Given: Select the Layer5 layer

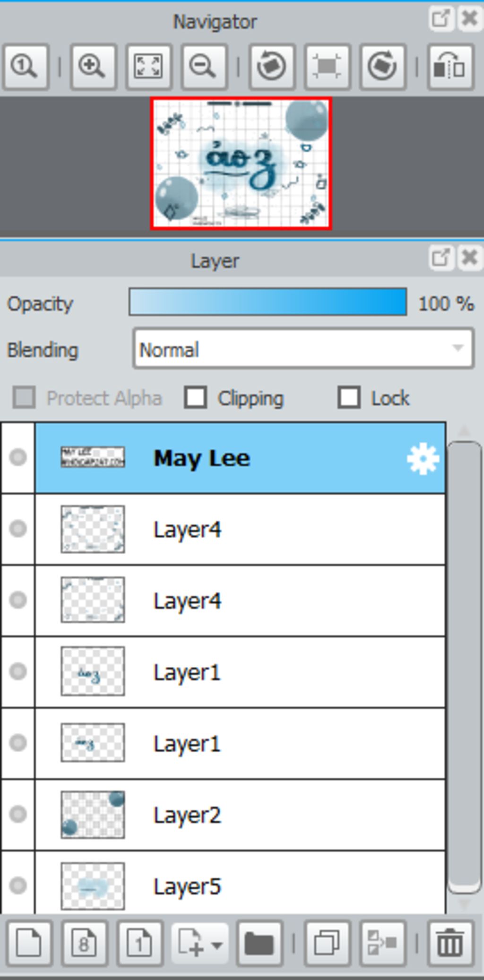Looking at the screenshot, I should (240, 885).
